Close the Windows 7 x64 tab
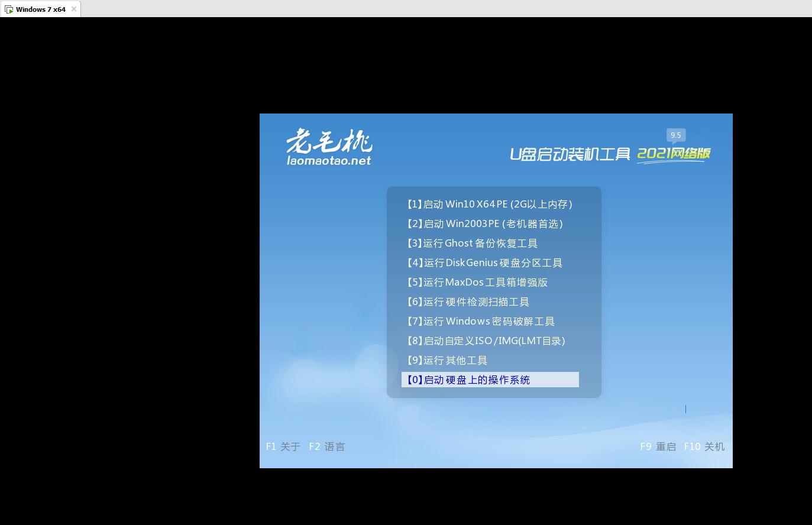This screenshot has height=525, width=812. click(73, 9)
